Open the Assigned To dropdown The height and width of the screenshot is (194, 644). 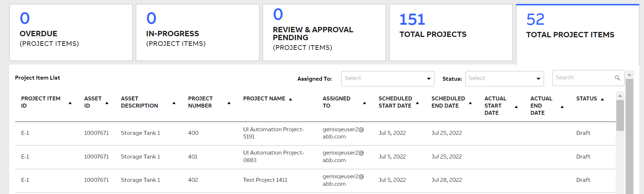pos(387,79)
